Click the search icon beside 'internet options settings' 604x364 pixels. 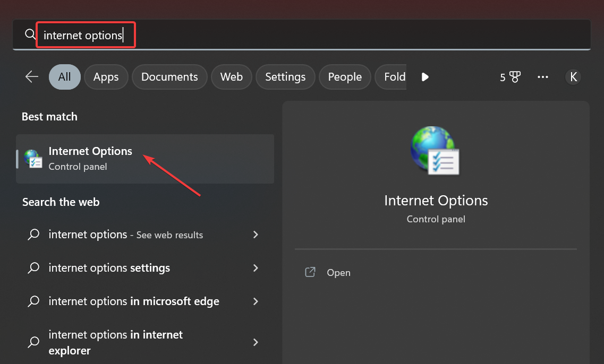[x=33, y=268]
